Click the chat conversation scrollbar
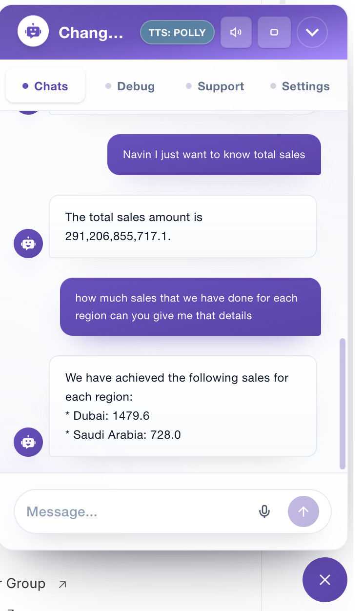 click(x=343, y=404)
